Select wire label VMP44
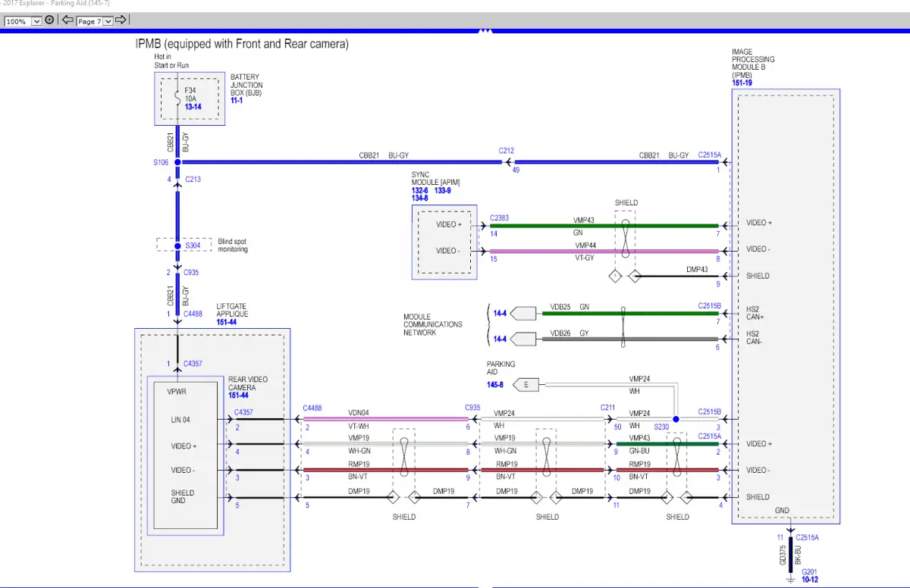The width and height of the screenshot is (910, 588). pos(585,246)
